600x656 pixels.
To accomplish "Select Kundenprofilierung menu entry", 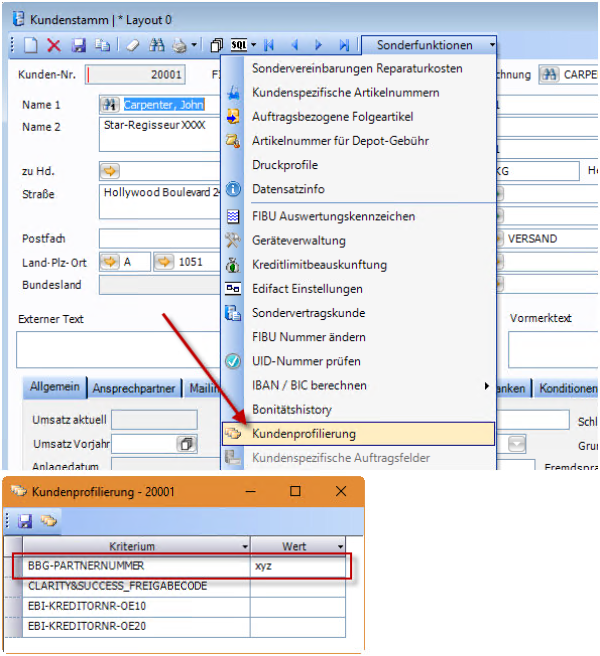I will (x=304, y=434).
